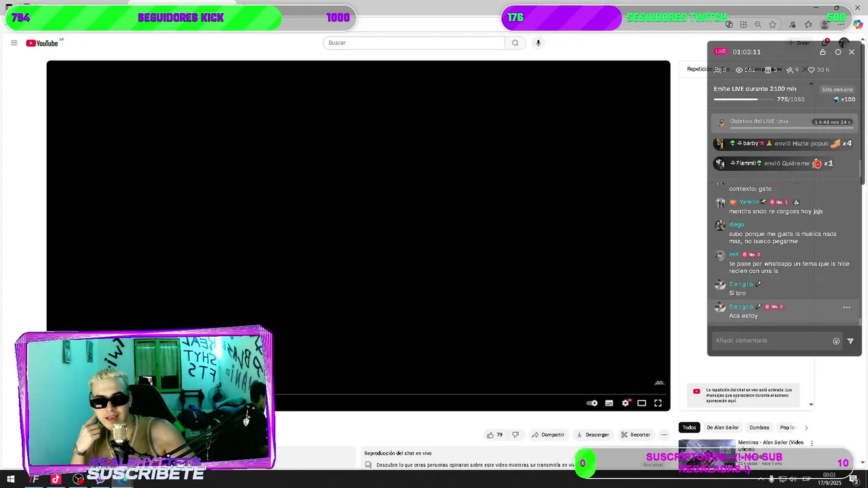Open the taskbar notification center

coord(856,479)
